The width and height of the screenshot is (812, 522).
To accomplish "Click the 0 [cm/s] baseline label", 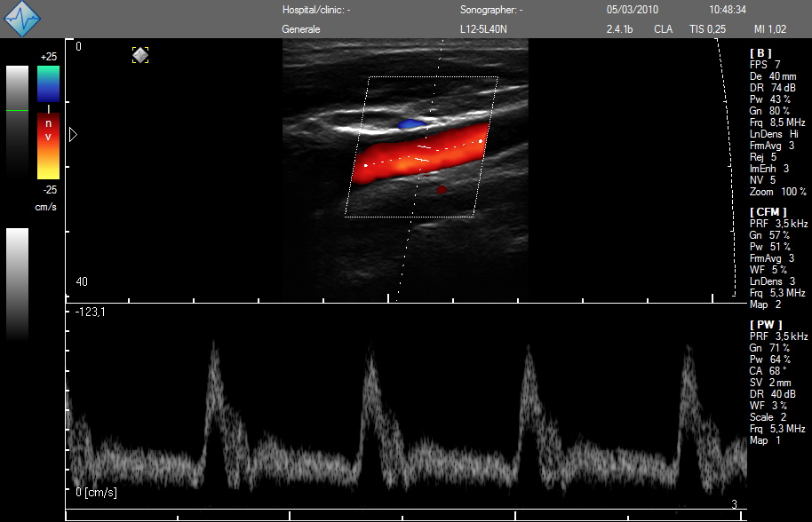I will [x=96, y=492].
